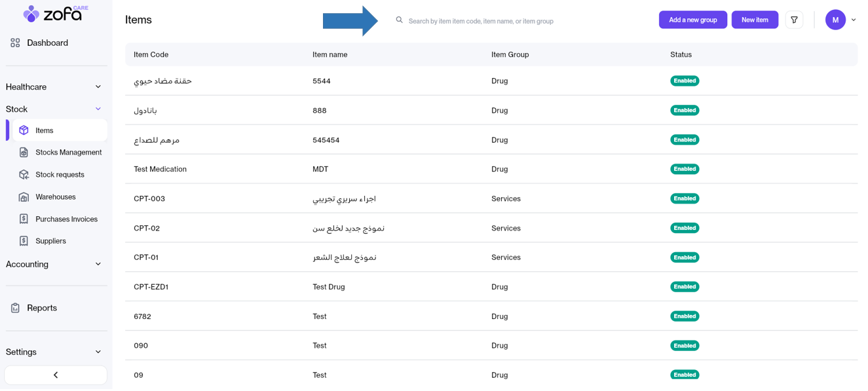Click the Dashboard grid icon

[x=15, y=43]
